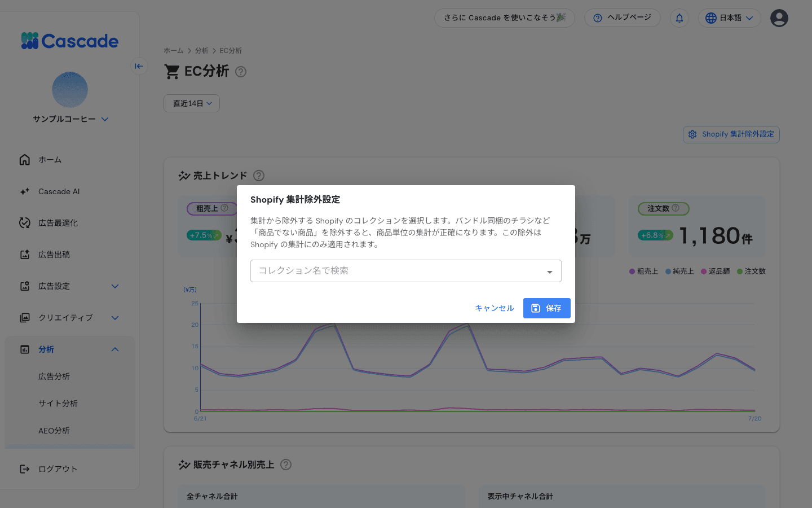Viewport: 812px width, 508px height.
Task: Expand the 広告設定 submenu chevron
Action: click(x=115, y=286)
